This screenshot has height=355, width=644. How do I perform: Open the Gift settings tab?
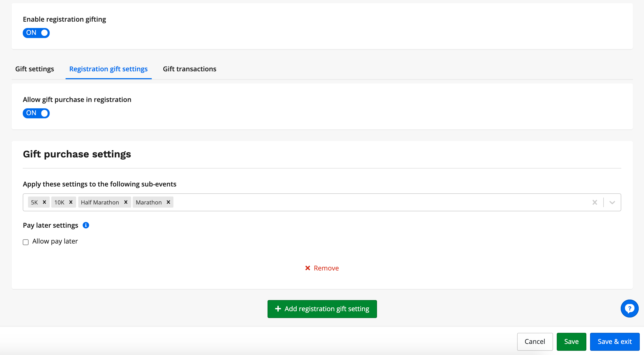click(x=35, y=69)
